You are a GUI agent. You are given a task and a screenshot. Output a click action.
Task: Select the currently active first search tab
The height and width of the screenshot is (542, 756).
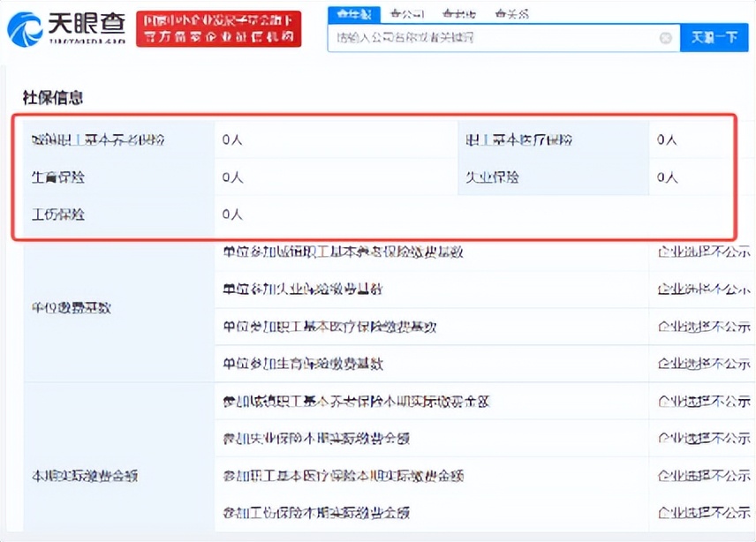click(x=355, y=12)
